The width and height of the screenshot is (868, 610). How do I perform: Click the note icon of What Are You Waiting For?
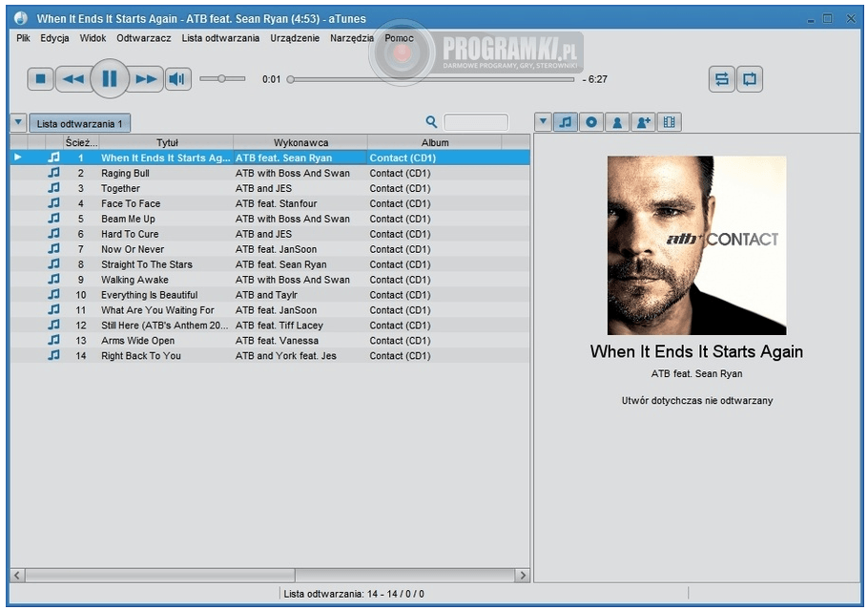(53, 309)
